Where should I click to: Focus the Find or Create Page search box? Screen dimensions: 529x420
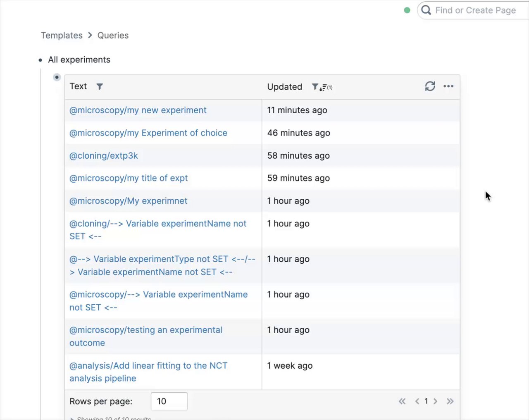pyautogui.click(x=475, y=10)
